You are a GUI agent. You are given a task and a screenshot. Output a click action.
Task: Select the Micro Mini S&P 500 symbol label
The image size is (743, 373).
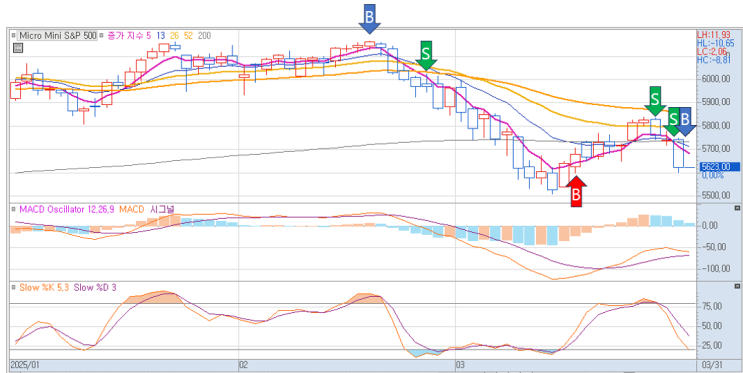click(57, 36)
